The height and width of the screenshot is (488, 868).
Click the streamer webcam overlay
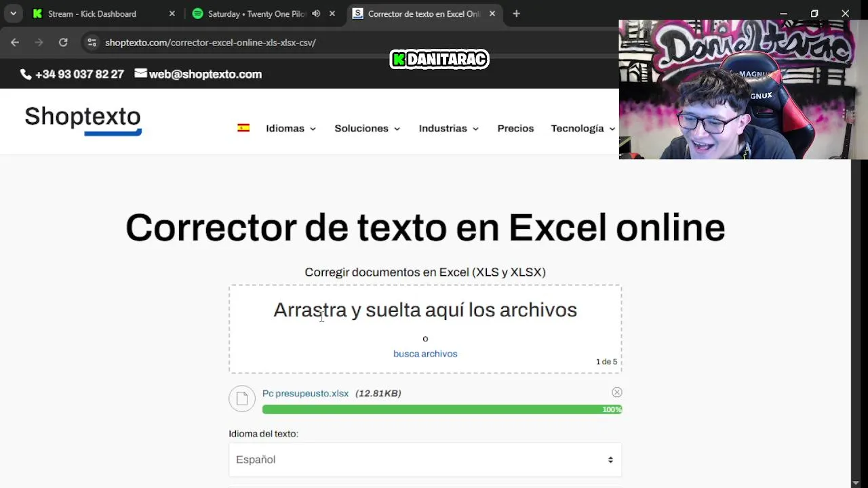click(743, 89)
